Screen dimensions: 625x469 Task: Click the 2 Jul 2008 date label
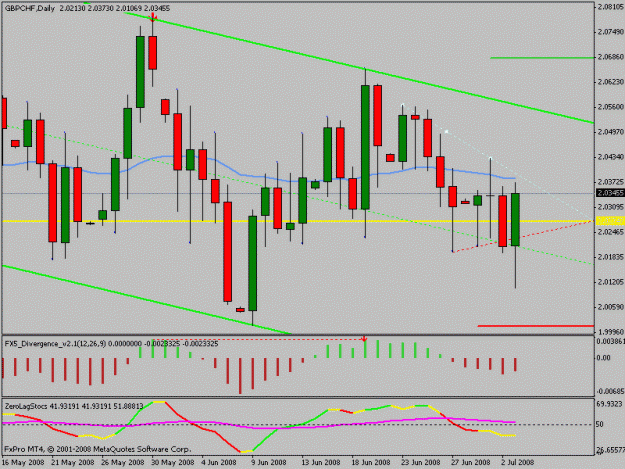(517, 462)
